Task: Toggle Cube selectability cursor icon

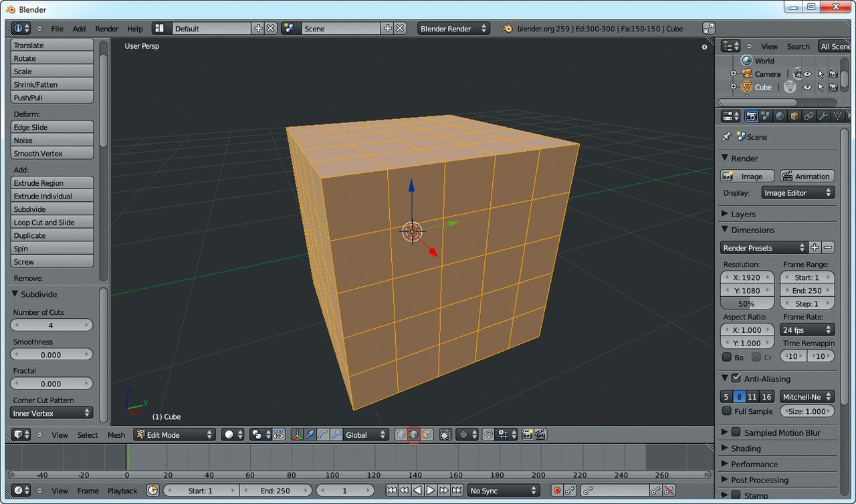Action: pyautogui.click(x=821, y=87)
